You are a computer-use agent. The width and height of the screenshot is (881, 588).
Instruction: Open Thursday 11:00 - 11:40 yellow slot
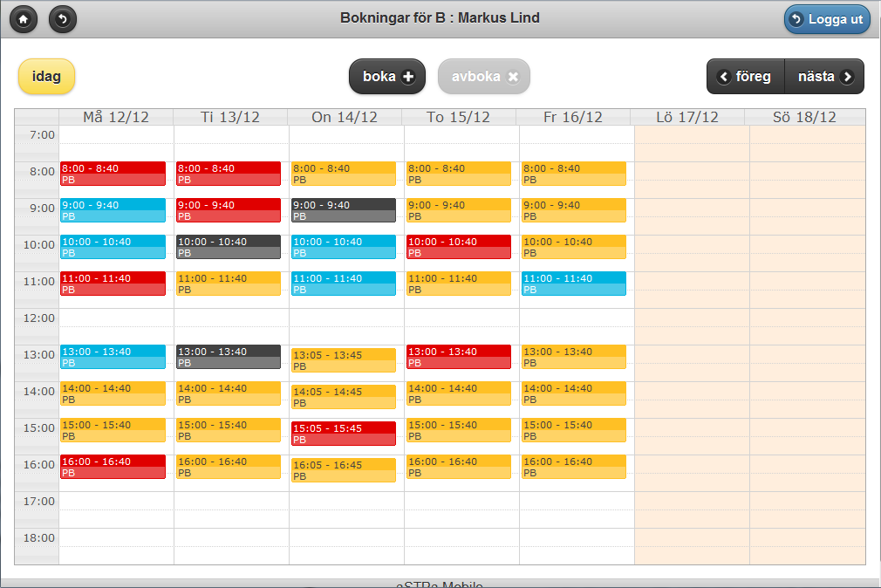point(459,284)
